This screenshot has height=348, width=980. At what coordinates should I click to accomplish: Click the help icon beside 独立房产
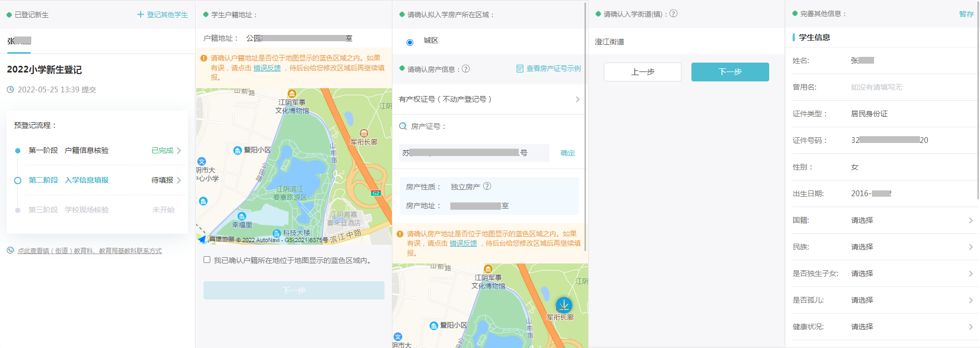[487, 186]
